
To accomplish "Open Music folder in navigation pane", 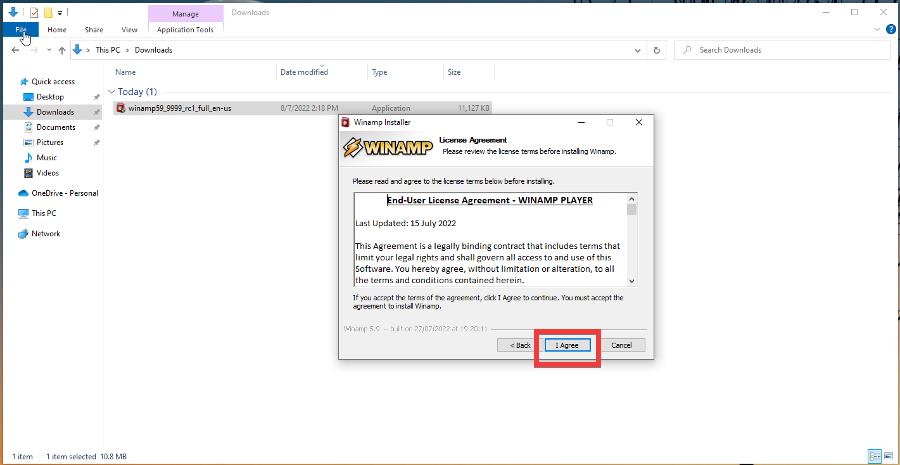I will click(46, 157).
